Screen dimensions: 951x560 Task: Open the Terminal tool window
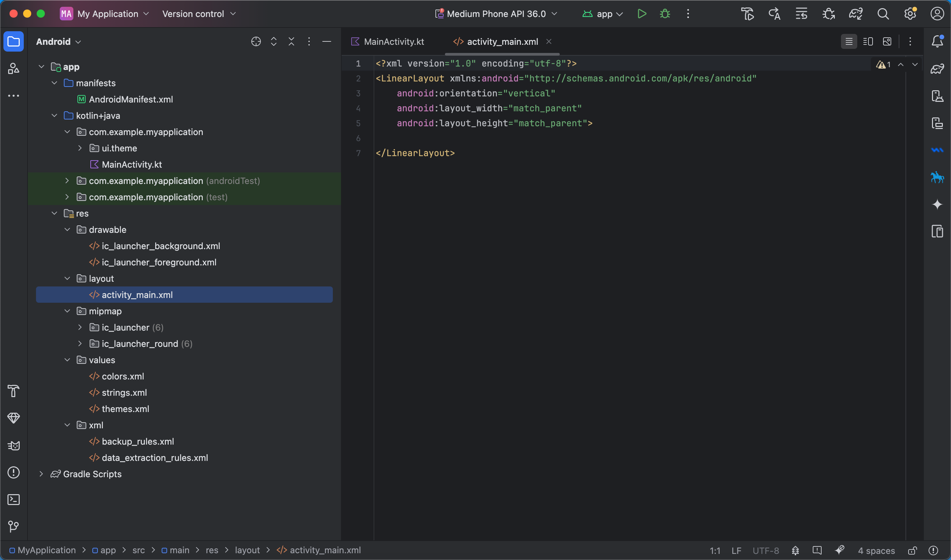coord(14,500)
